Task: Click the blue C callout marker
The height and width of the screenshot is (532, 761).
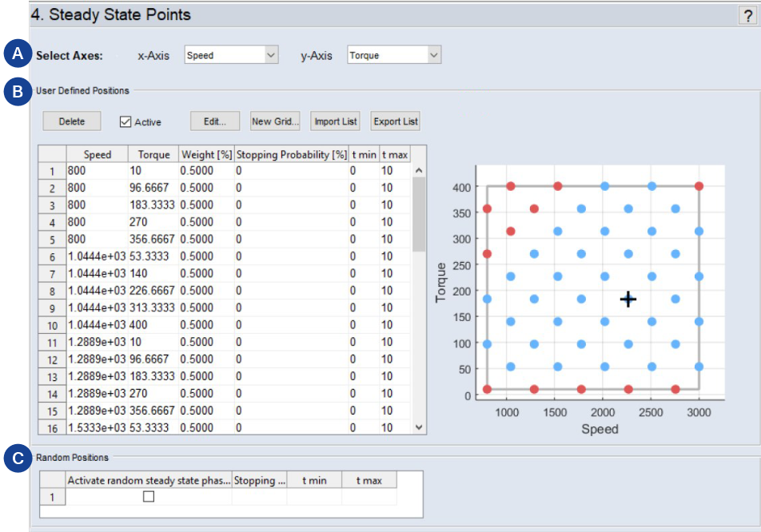Action: 17,459
